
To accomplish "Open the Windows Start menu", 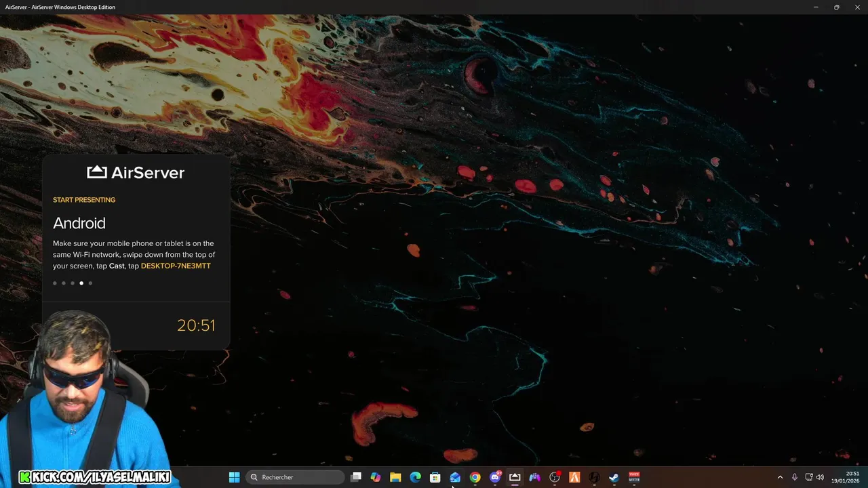I will pyautogui.click(x=234, y=477).
